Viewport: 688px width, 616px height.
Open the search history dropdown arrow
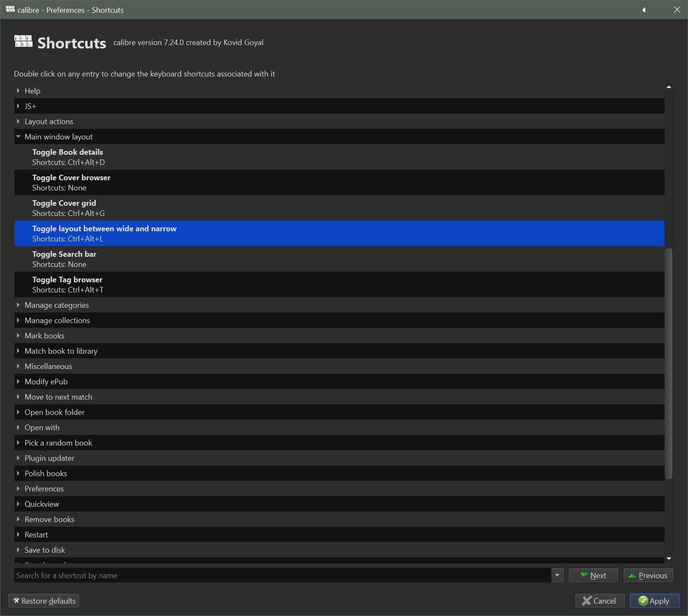(x=557, y=575)
